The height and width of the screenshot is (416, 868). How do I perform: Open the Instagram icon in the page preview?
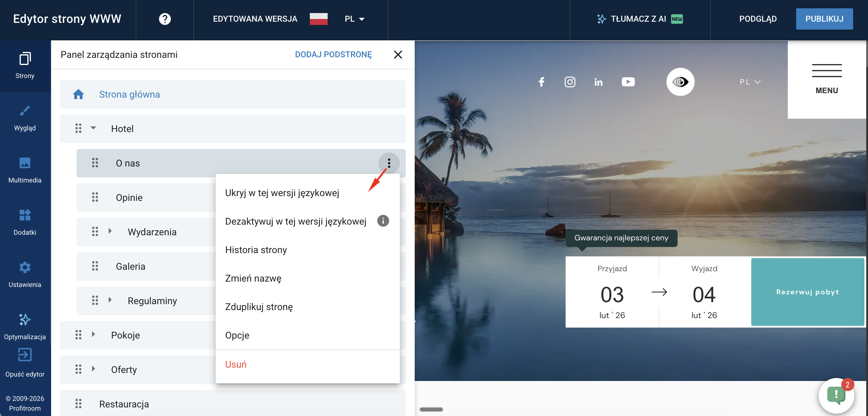point(570,82)
